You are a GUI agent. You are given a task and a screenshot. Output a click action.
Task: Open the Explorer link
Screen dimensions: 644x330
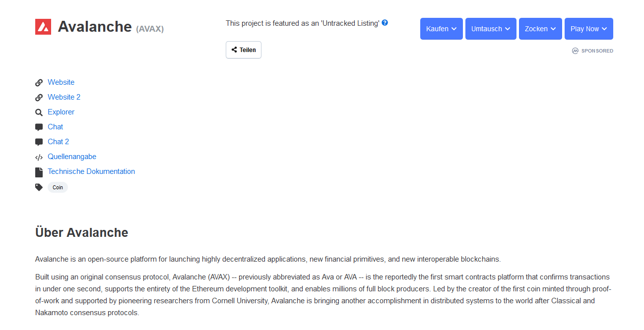pyautogui.click(x=61, y=112)
